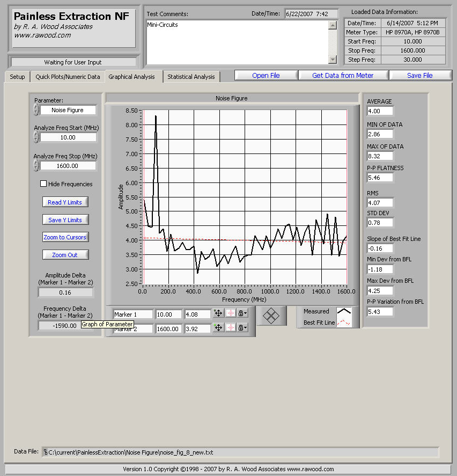Click Marker 2 cursor move crosshair icon
Viewport: 457px width, 476px height.
218,328
